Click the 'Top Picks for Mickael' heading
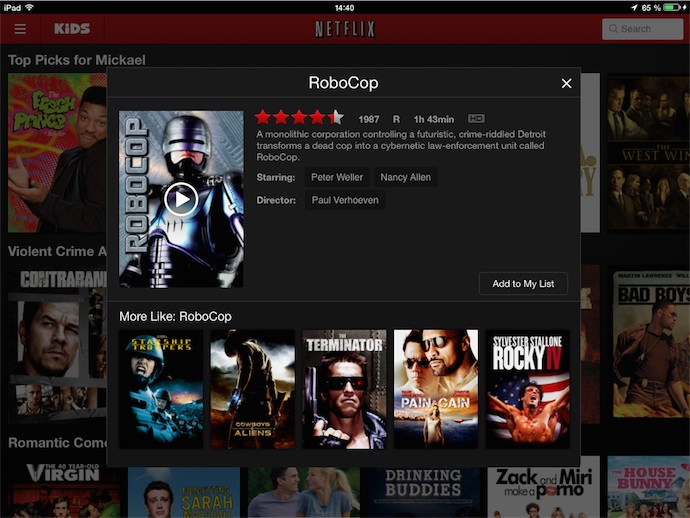 tap(77, 60)
